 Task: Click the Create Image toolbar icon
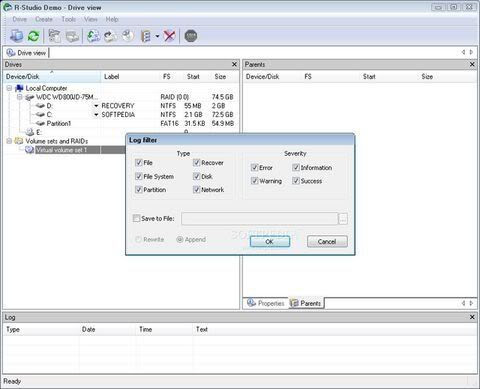(x=111, y=36)
